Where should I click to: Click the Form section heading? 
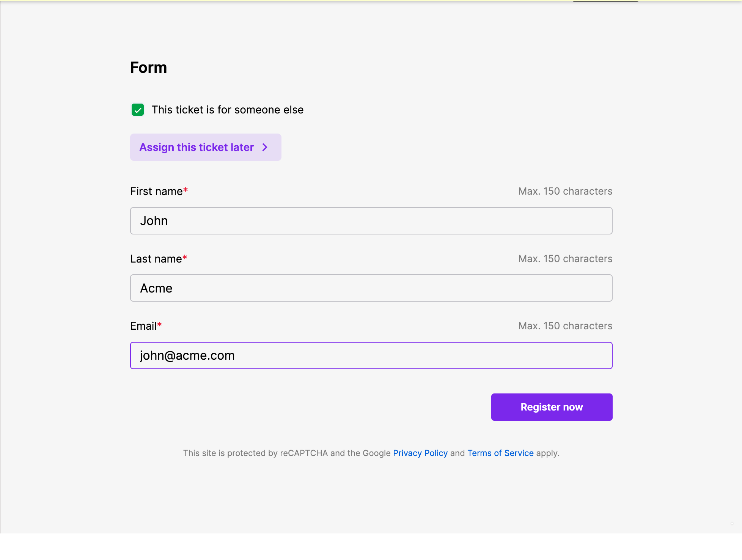coord(149,68)
